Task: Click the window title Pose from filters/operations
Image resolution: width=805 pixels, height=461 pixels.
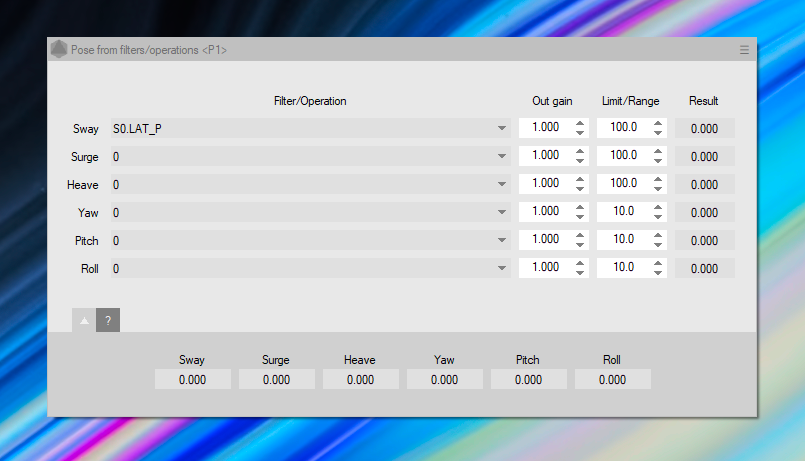Action: pyautogui.click(x=148, y=50)
